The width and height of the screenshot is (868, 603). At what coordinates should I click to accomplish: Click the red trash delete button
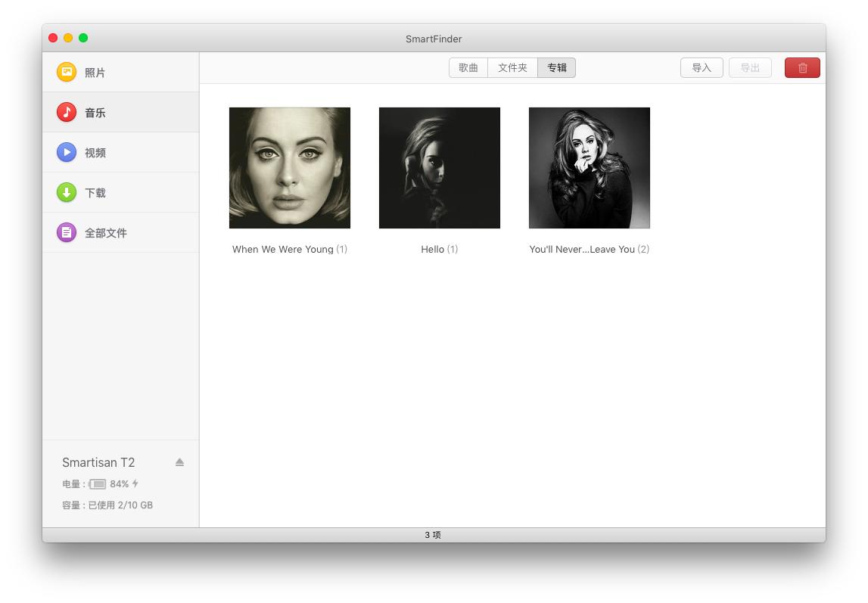click(802, 67)
